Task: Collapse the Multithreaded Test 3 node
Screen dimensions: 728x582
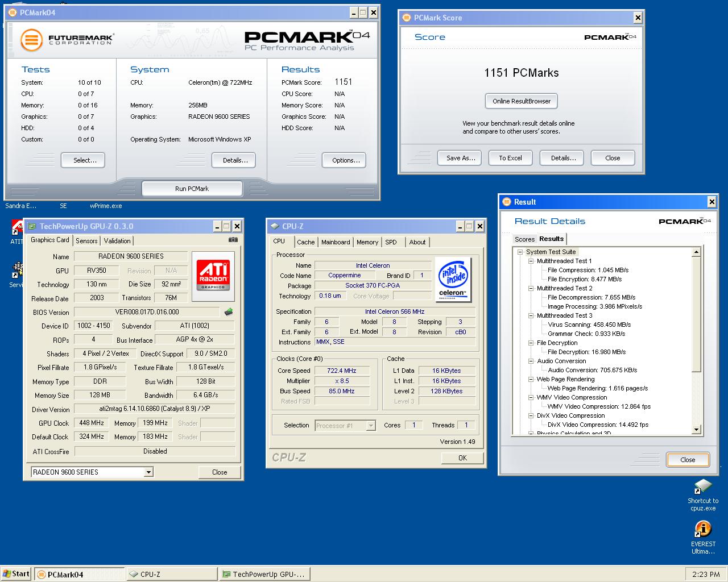Action: (531, 315)
